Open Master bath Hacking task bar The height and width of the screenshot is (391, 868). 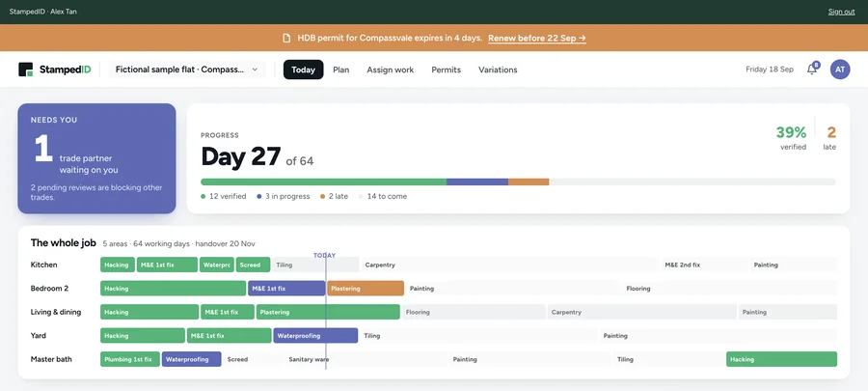(x=781, y=359)
